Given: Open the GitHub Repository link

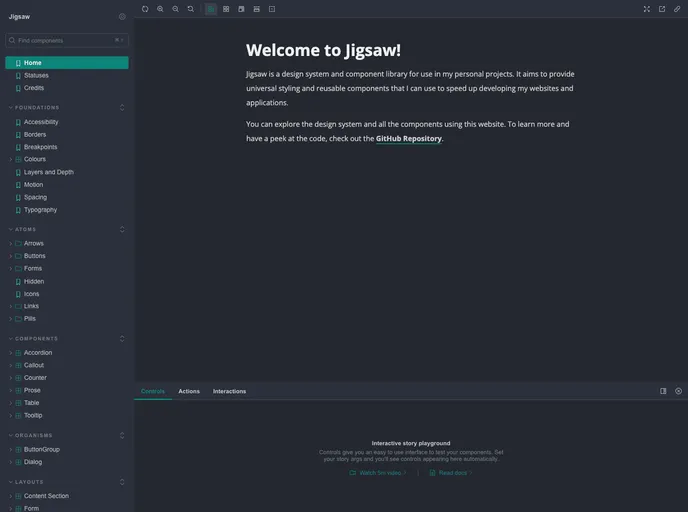Looking at the screenshot, I should (408, 139).
